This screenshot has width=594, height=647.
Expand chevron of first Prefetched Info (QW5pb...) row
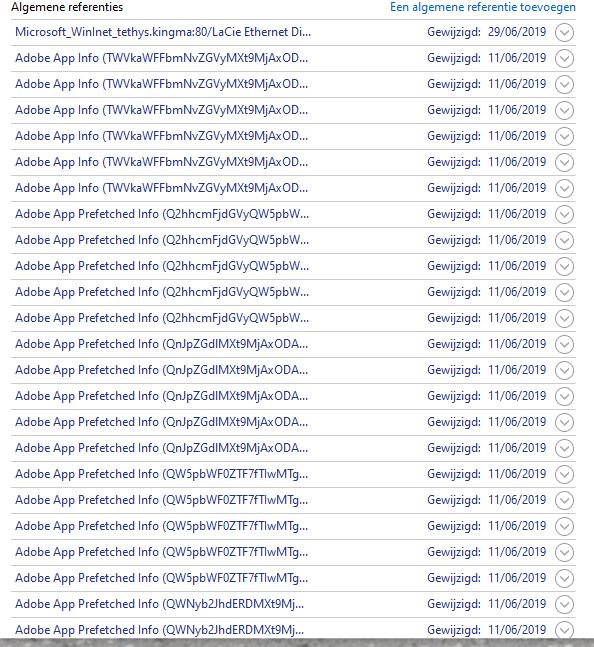pos(564,475)
